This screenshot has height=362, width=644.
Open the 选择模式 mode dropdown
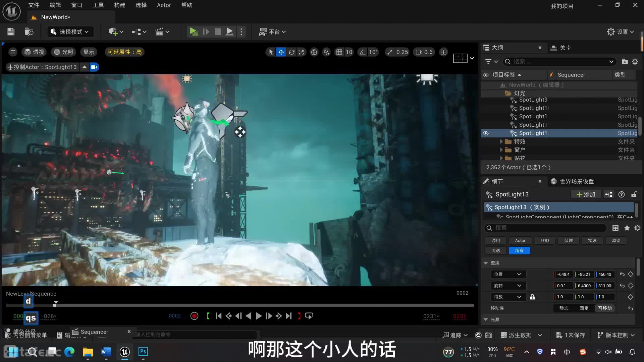click(70, 32)
